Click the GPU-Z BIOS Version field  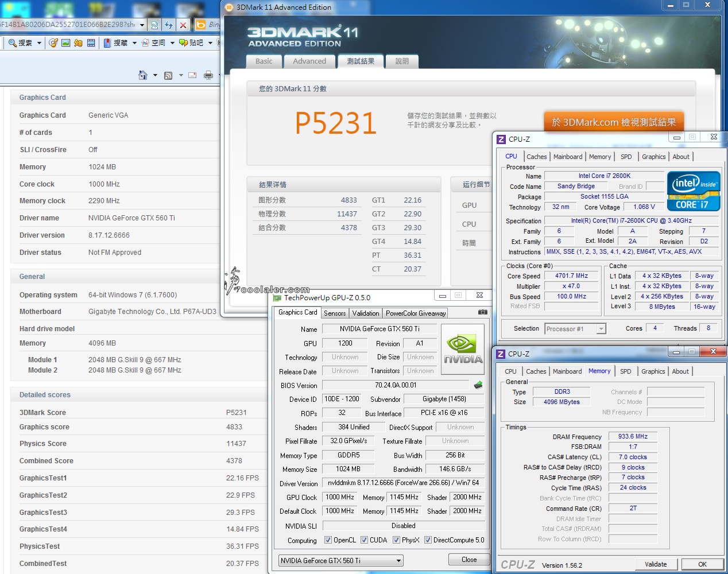pyautogui.click(x=396, y=385)
